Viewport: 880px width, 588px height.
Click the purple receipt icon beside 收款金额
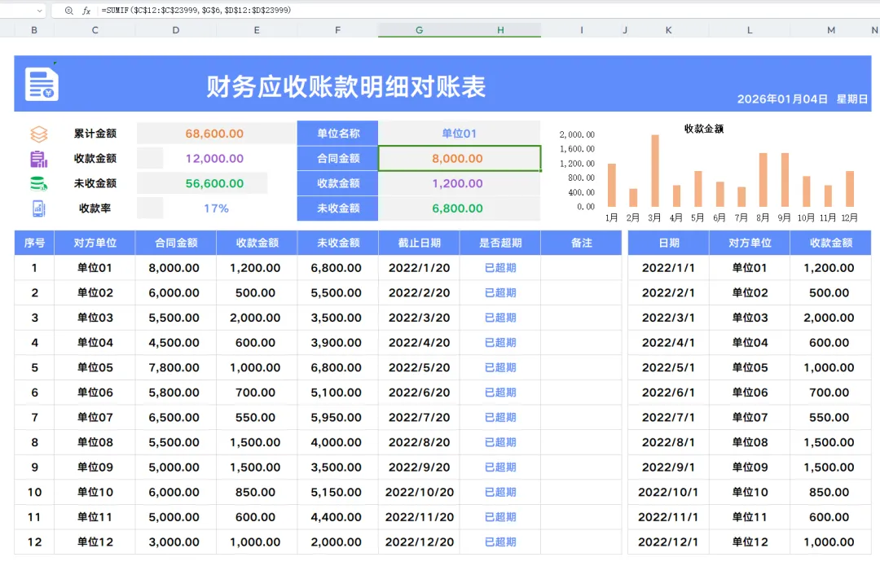click(39, 159)
